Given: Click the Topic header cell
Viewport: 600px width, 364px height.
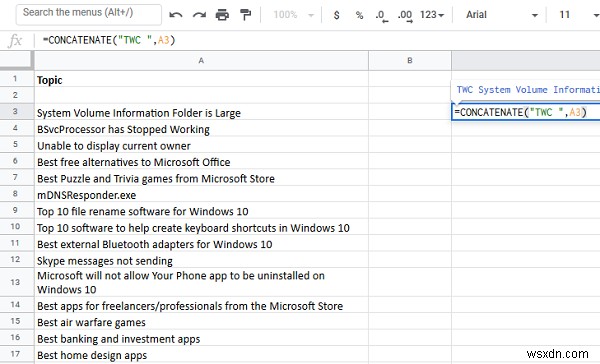Looking at the screenshot, I should coord(201,79).
